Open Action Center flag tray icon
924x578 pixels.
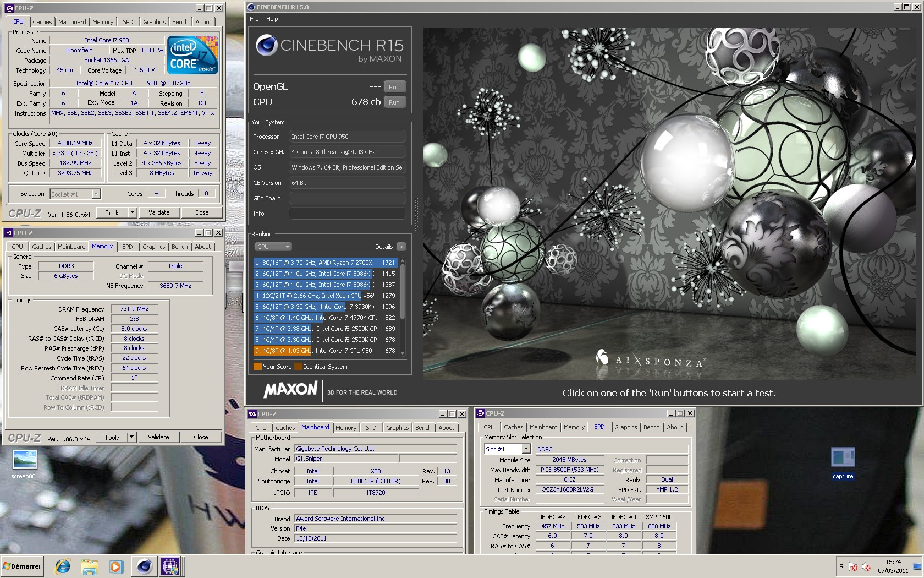point(853,566)
